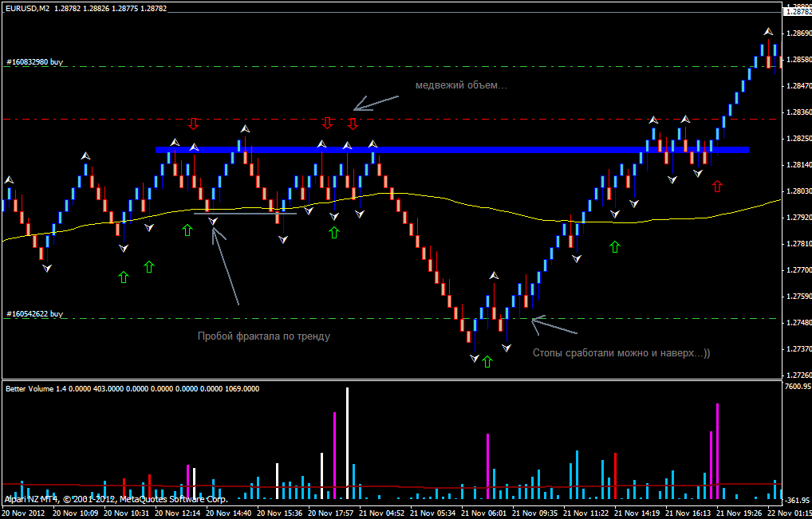Click price label 1.27920 on the price axis
This screenshot has height=519, width=812.
coord(798,218)
